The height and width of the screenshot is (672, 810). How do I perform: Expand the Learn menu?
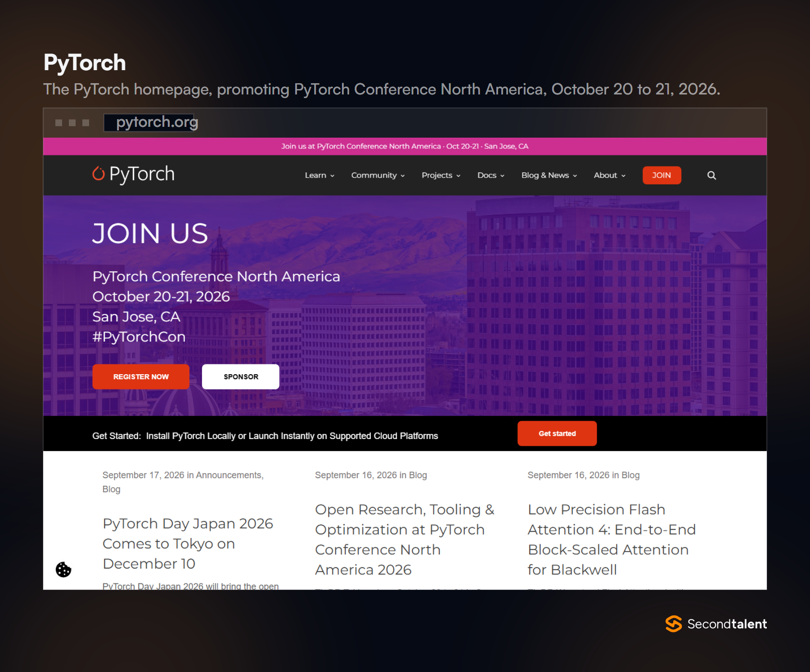tap(319, 175)
